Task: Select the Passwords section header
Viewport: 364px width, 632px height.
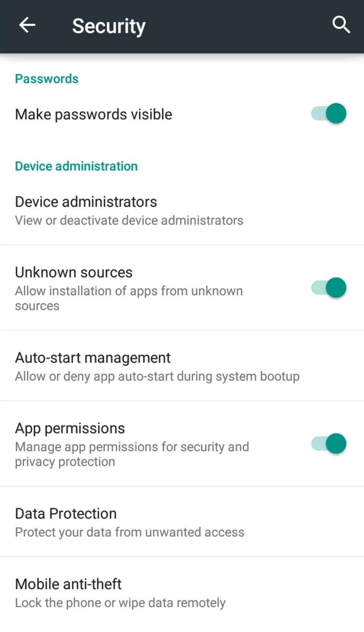Action: point(46,79)
